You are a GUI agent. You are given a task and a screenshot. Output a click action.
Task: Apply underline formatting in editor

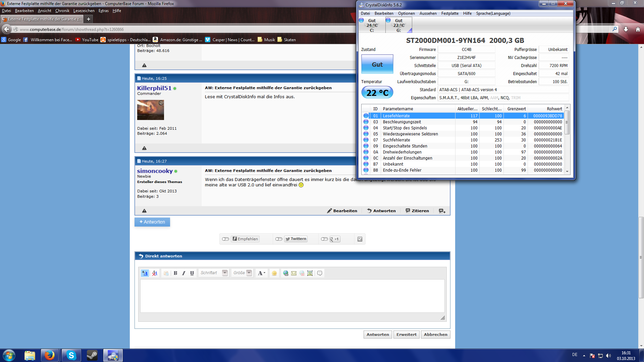(192, 273)
